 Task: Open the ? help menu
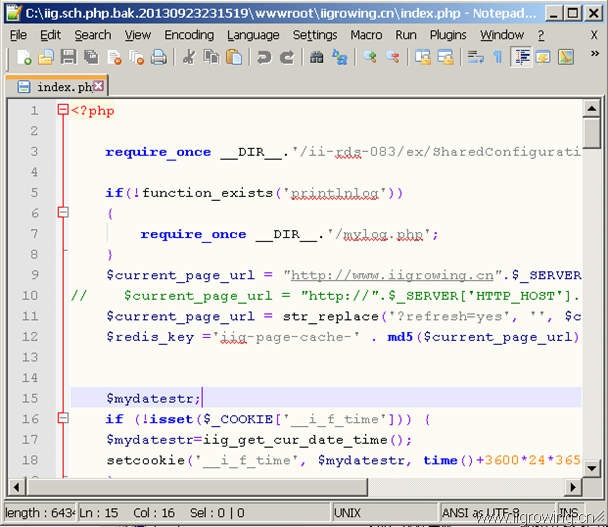click(x=541, y=35)
